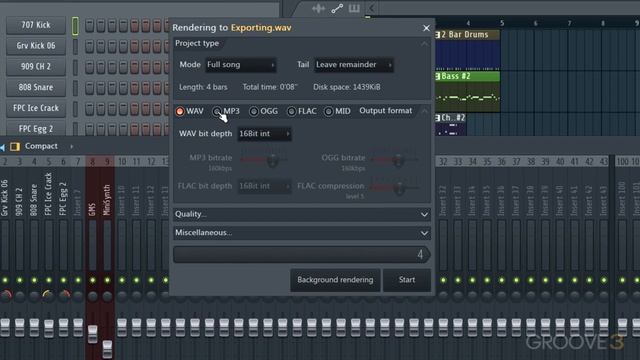Select the MiniSynth mixer track
Viewport: 640px width, 360px height.
(107, 200)
